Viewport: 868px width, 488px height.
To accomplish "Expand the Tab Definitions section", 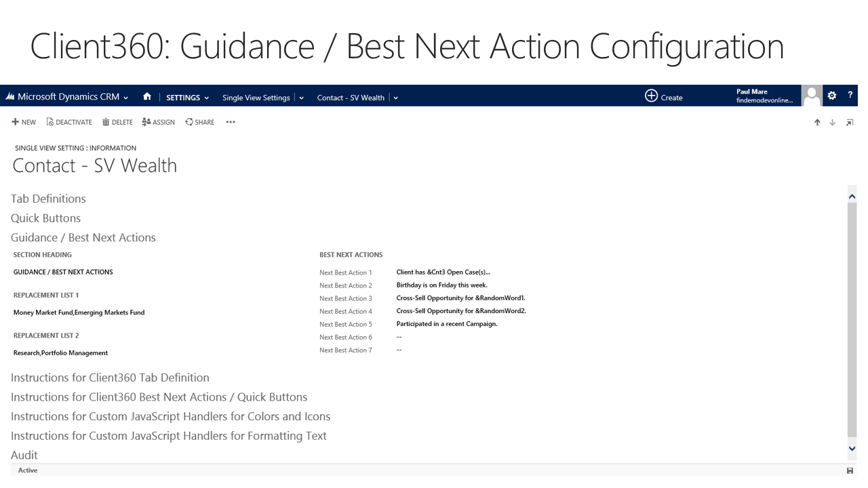I will (x=48, y=199).
